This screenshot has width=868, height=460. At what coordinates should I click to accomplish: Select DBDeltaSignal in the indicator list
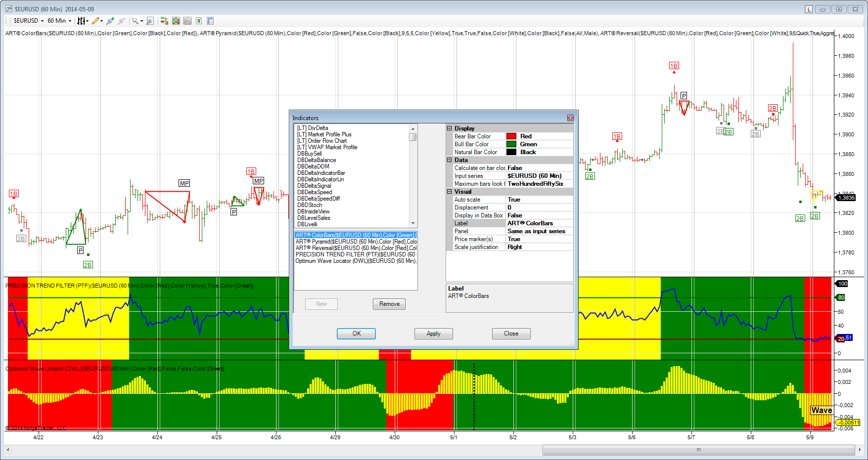[x=314, y=186]
